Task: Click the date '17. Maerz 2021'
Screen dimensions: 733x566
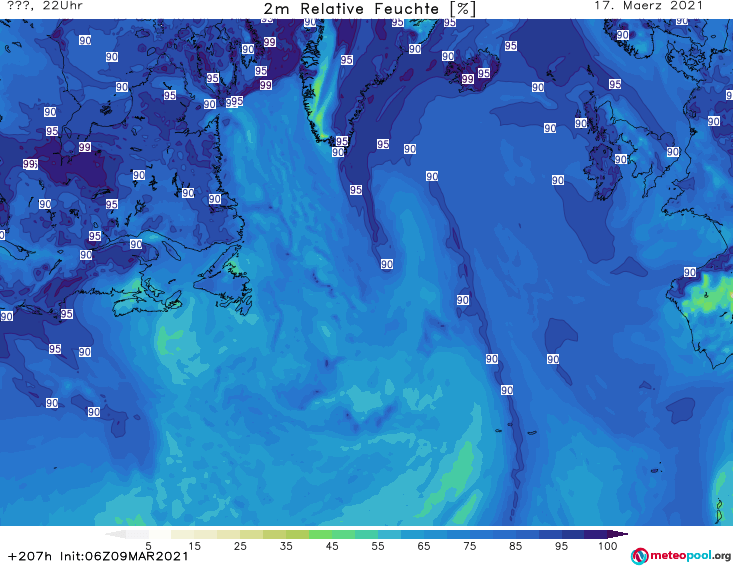Action: click(x=648, y=6)
